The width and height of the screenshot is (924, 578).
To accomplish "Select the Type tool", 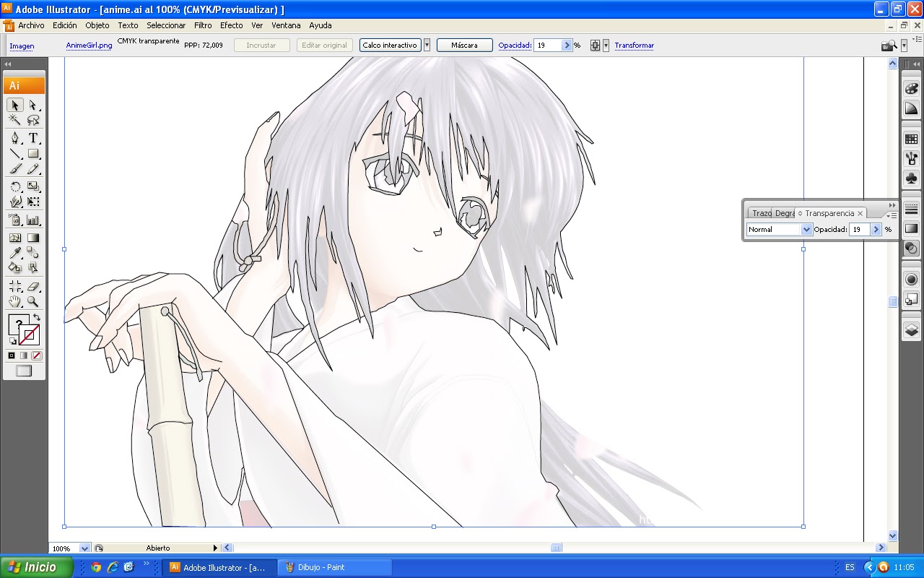I will pos(33,138).
